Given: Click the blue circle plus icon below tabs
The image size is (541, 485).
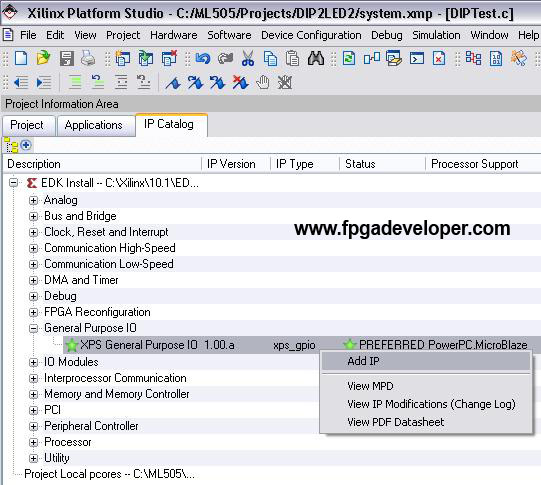Looking at the screenshot, I should (x=26, y=145).
